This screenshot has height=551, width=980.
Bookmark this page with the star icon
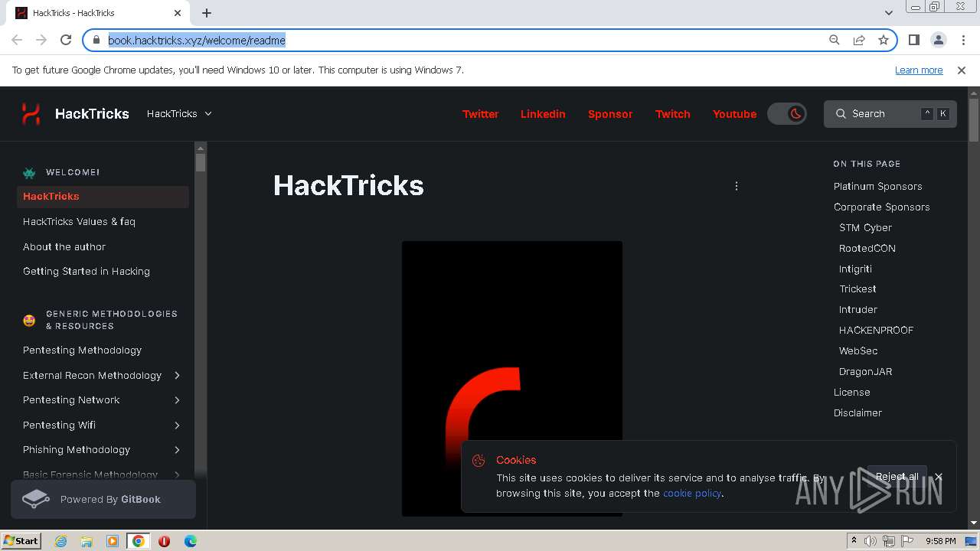(x=884, y=40)
